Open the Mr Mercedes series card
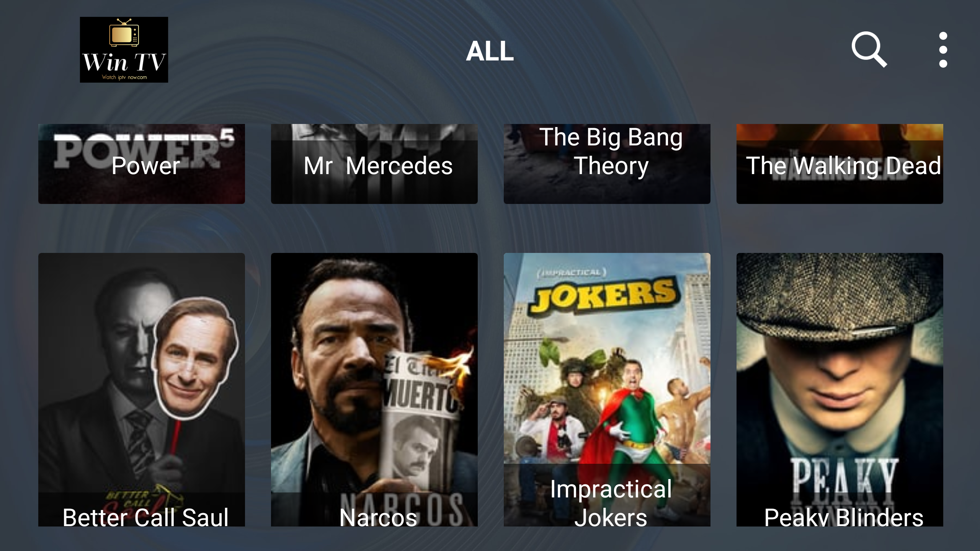980x551 pixels. (374, 164)
